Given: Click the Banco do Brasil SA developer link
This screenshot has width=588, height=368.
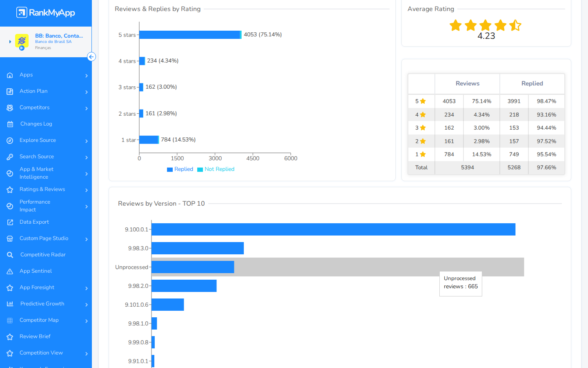Looking at the screenshot, I should 53,42.
